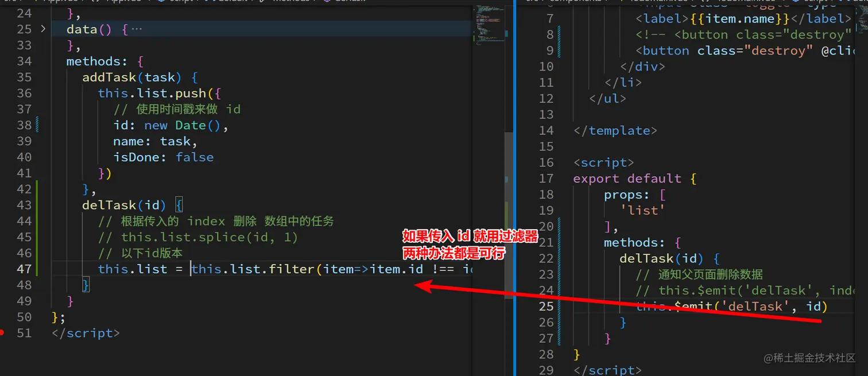This screenshot has width=868, height=376.
Task: Click the left editor's vertical scrollbar
Action: [x=508, y=214]
